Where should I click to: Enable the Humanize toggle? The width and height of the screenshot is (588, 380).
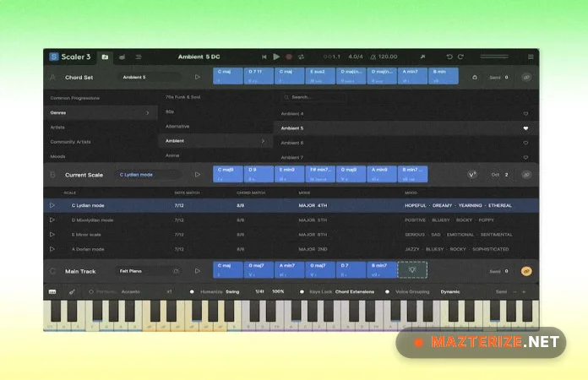tap(192, 291)
